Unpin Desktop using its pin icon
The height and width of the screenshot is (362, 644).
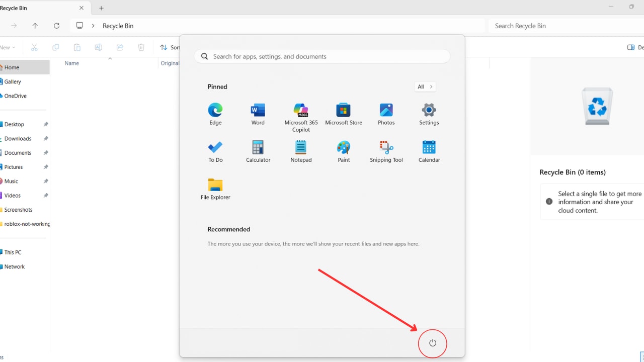(46, 124)
